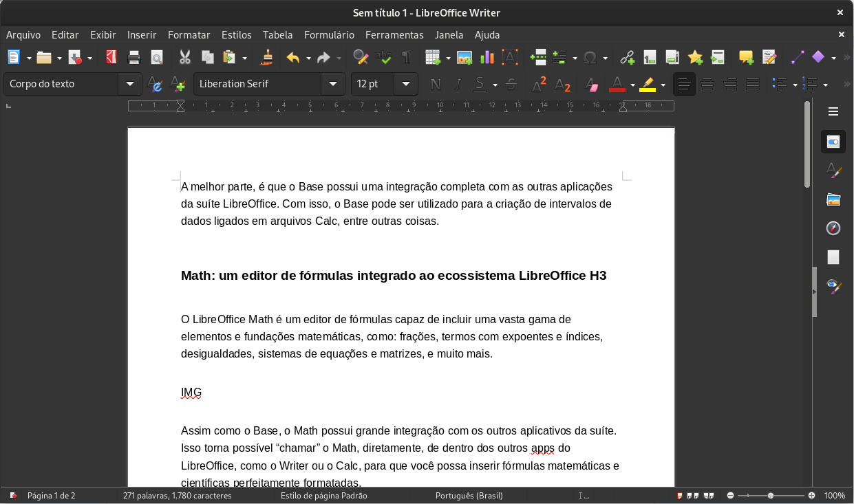This screenshot has width=854, height=504.
Task: Insert a hyperlink from the toolbar
Action: (627, 57)
